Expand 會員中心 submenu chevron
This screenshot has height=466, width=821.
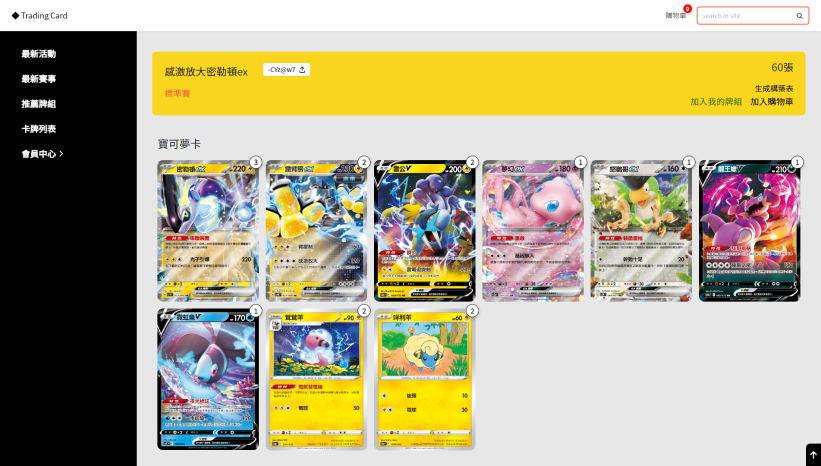61,153
